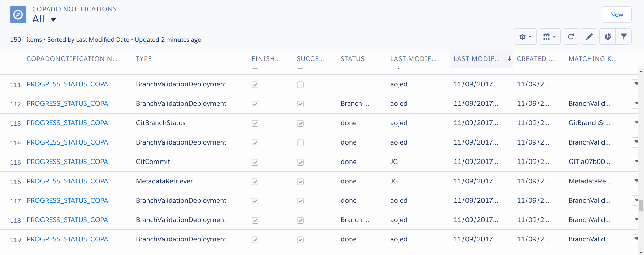Open record link in row 112
644x255 pixels.
[70, 103]
